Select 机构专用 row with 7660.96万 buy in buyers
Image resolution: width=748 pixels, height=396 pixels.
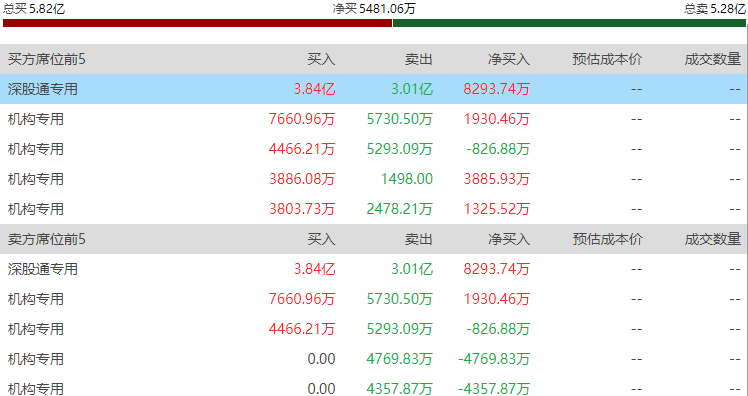[x=374, y=119]
